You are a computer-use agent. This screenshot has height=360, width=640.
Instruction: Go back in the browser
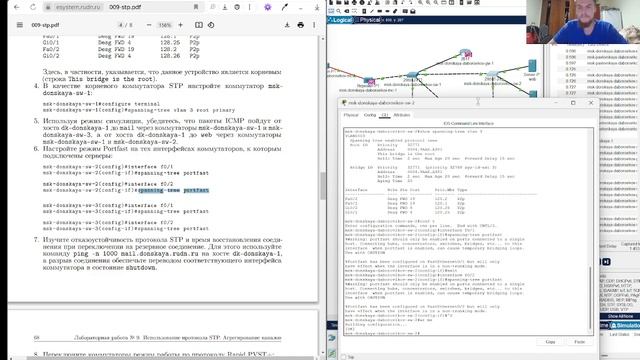coord(17,7)
